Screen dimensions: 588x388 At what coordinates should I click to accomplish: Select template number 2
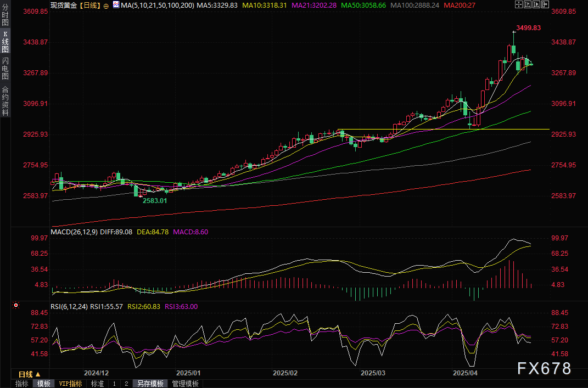(x=126, y=384)
